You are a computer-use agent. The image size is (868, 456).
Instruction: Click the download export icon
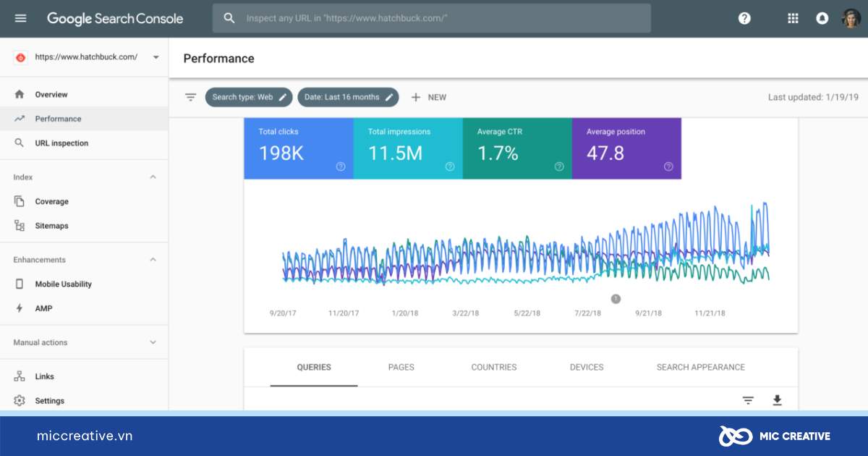click(778, 400)
